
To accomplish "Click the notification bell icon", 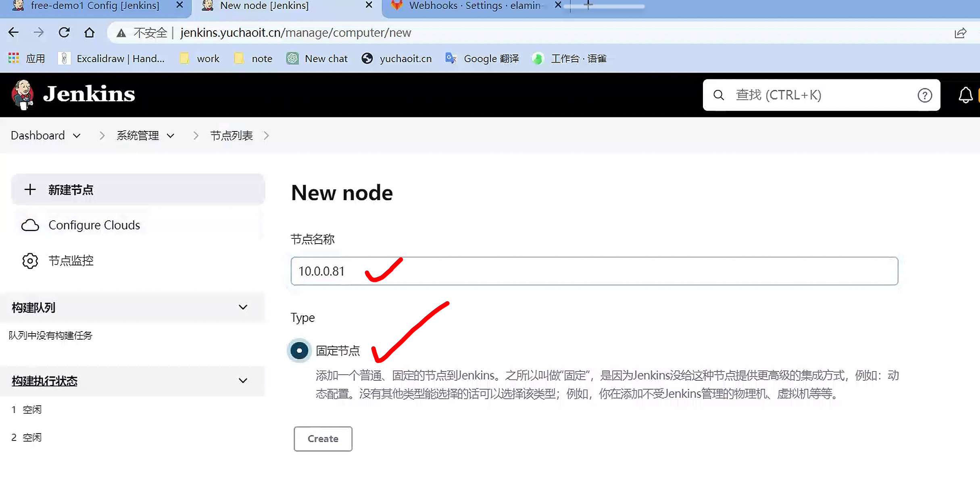I will point(965,95).
